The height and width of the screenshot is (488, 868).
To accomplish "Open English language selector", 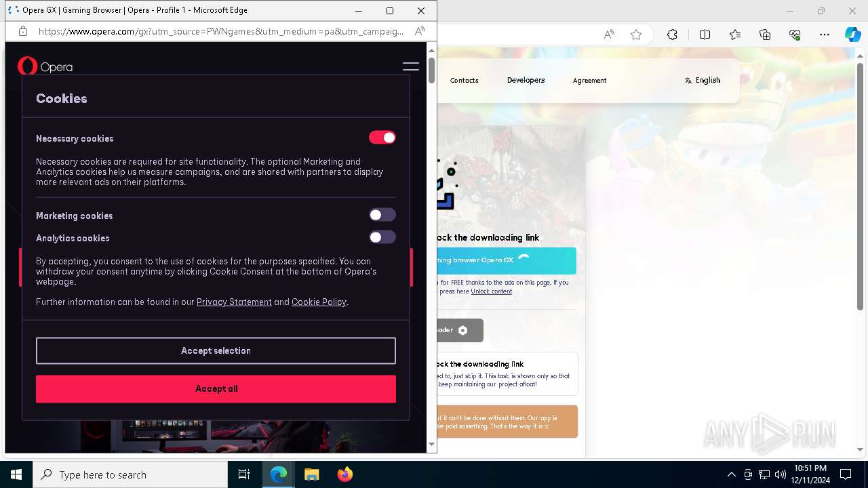I will [x=703, y=80].
